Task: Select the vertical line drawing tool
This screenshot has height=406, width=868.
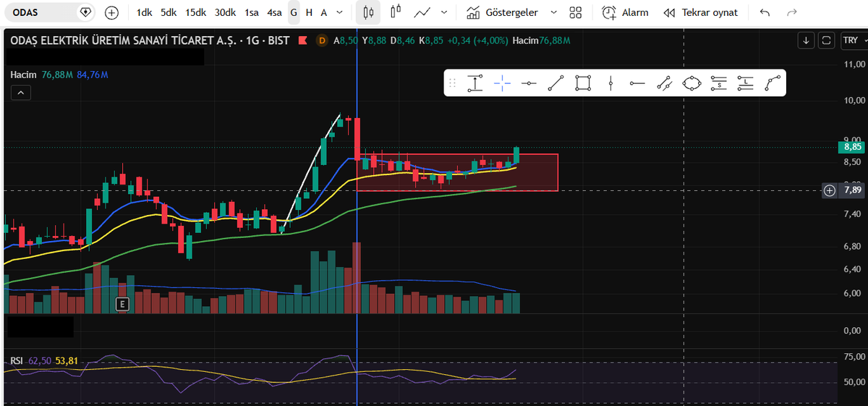Action: click(610, 83)
